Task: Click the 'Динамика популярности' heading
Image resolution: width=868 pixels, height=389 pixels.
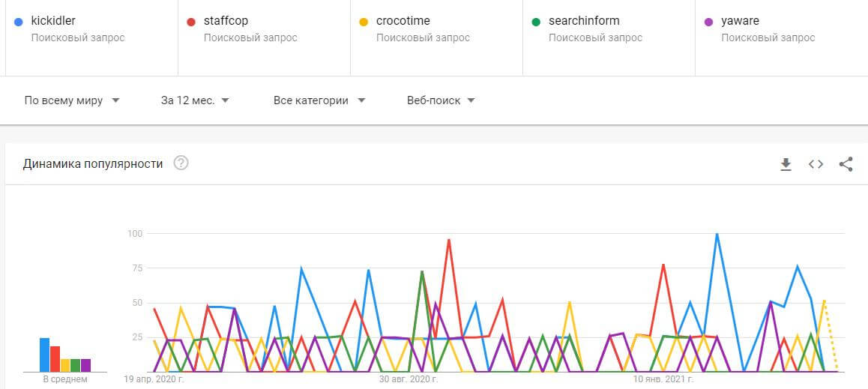Action: 93,163
